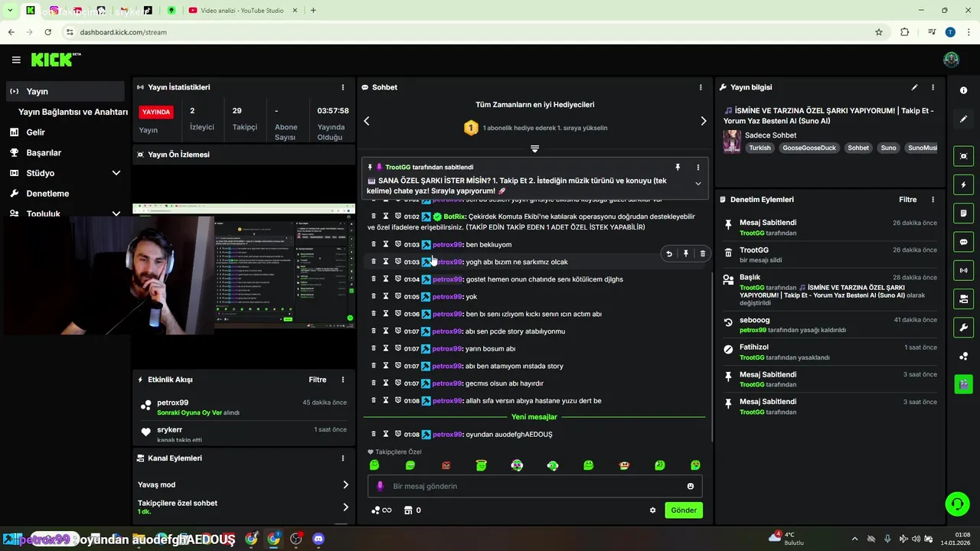Toggle the channel actions panel icon
The height and width of the screenshot is (551, 980).
(x=963, y=298)
